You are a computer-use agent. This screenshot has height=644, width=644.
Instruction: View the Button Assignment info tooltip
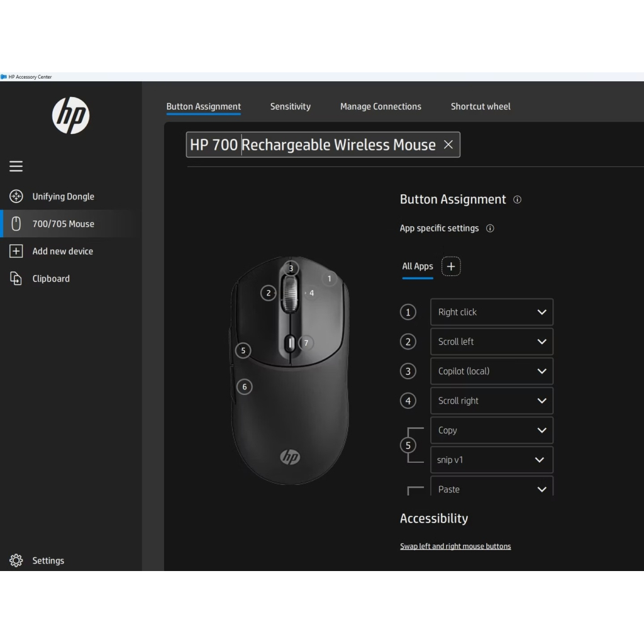tap(517, 199)
